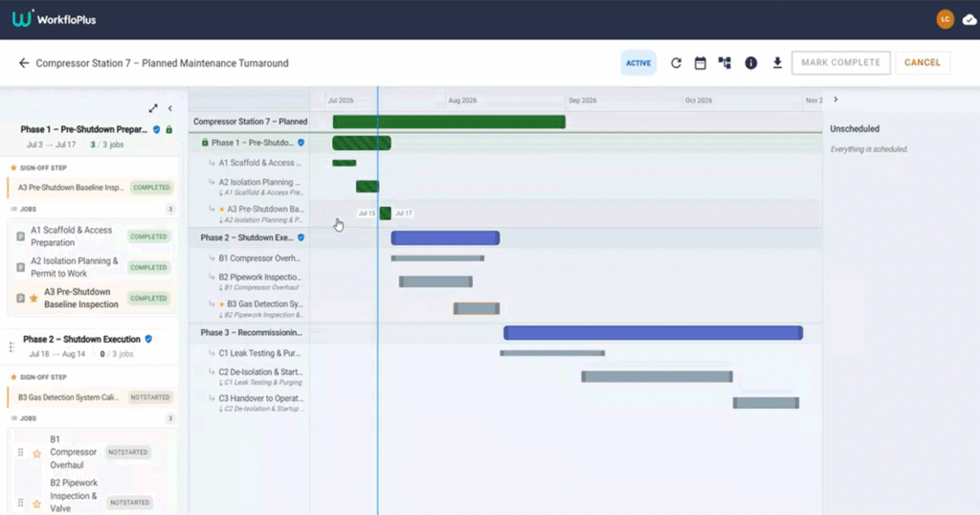This screenshot has width=980, height=515.
Task: Click the B3 Gas Detection orange-outlined bar
Action: click(477, 308)
